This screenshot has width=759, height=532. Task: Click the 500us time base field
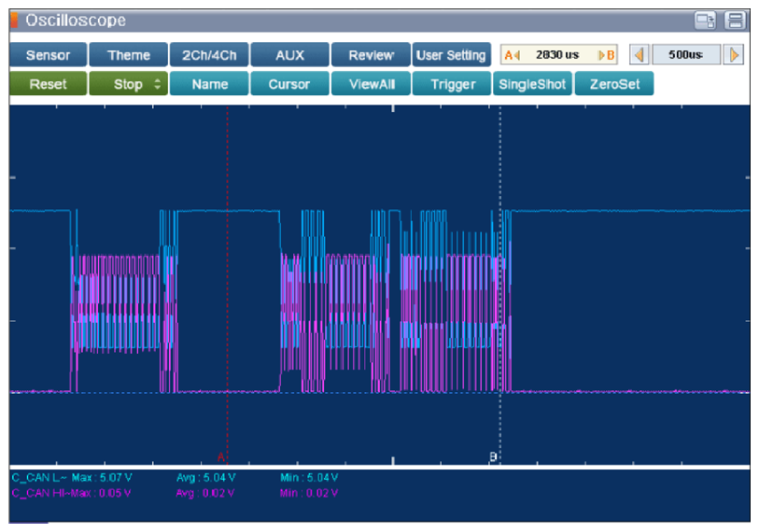click(686, 55)
